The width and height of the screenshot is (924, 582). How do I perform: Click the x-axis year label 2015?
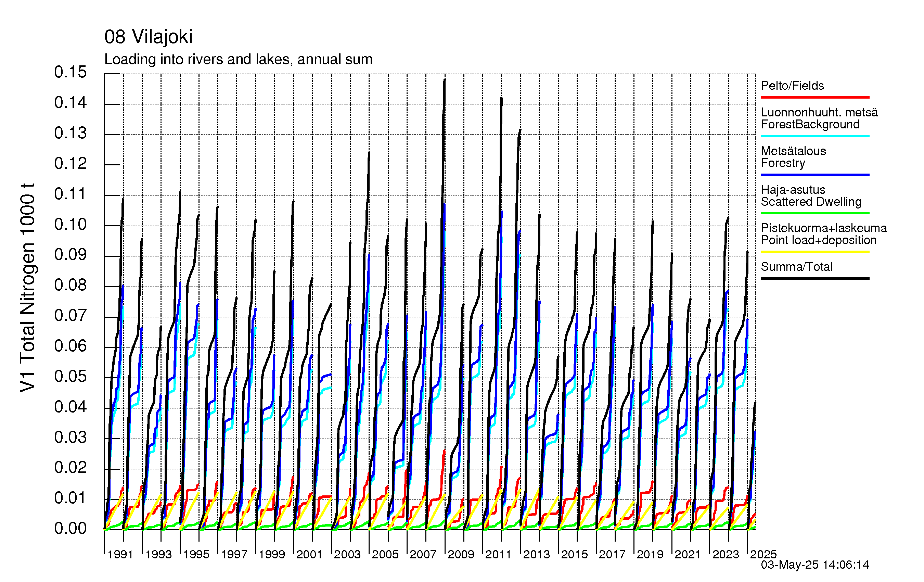click(575, 554)
